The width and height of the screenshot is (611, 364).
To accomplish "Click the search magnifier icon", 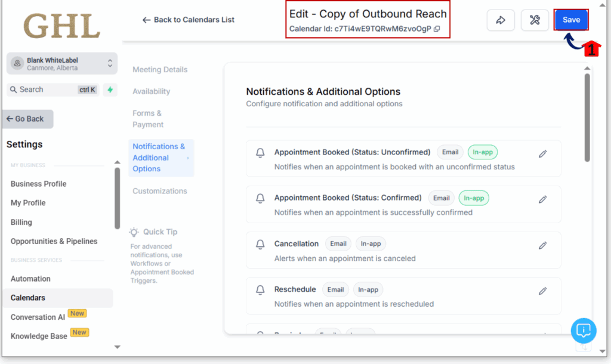I will point(13,90).
